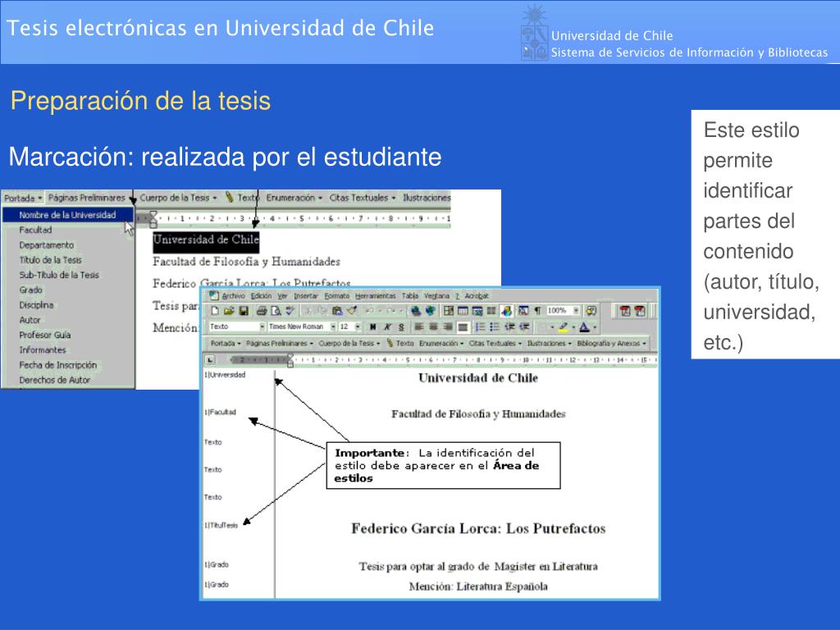Viewport: 840px width, 630px height.
Task: Click the decrease indent icon
Action: point(509,326)
